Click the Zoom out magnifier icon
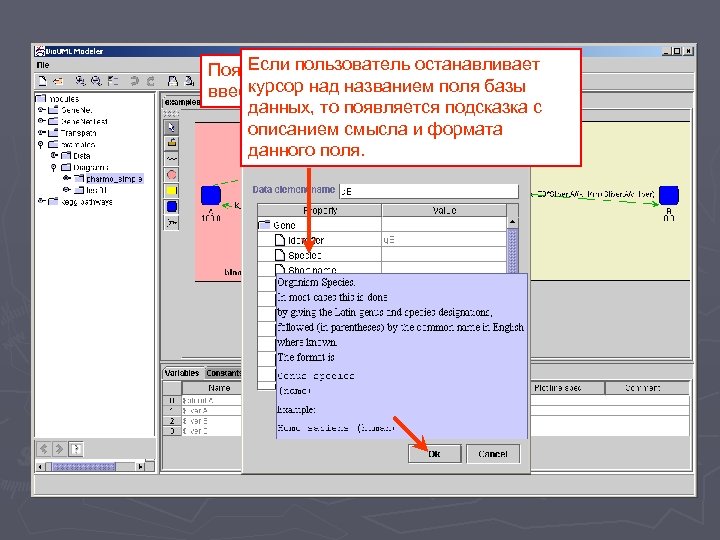The height and width of the screenshot is (540, 720). [x=96, y=81]
